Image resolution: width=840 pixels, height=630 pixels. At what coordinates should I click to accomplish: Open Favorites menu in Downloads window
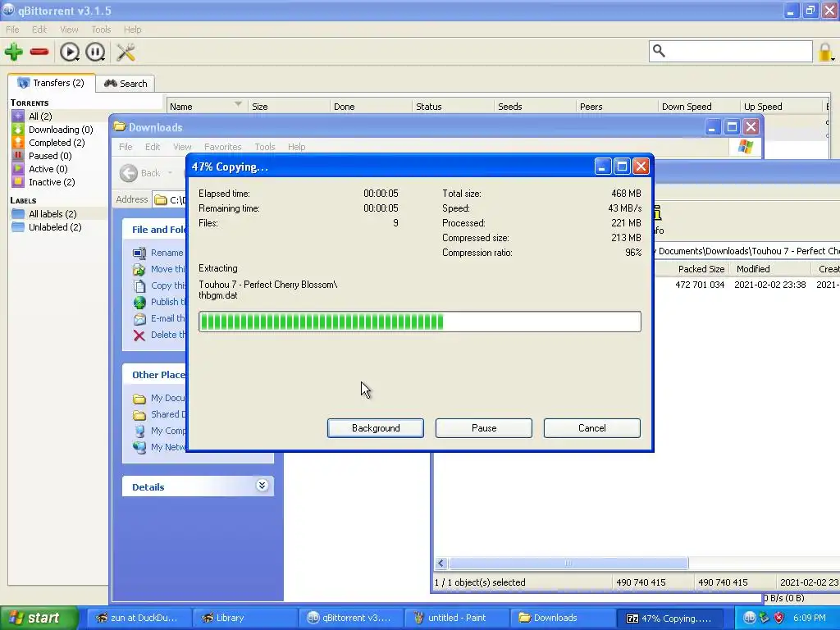(x=222, y=147)
